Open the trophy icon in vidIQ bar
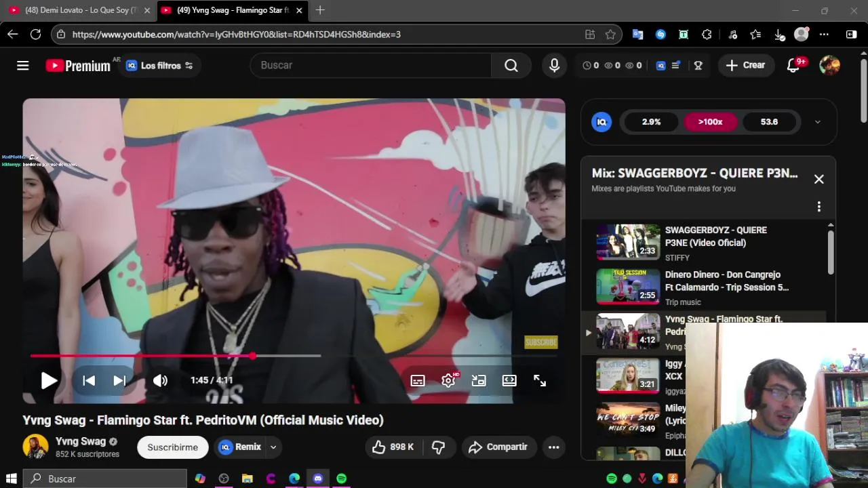This screenshot has height=488, width=868. [x=698, y=66]
